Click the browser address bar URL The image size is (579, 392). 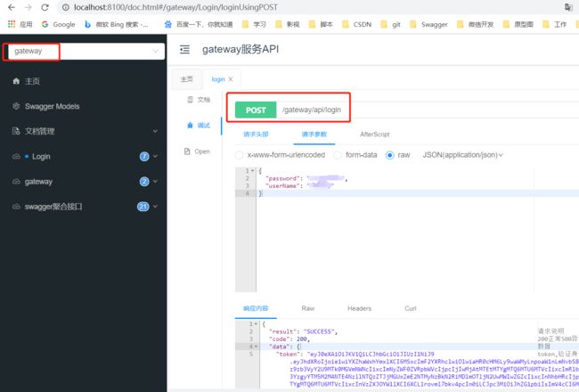(175, 7)
